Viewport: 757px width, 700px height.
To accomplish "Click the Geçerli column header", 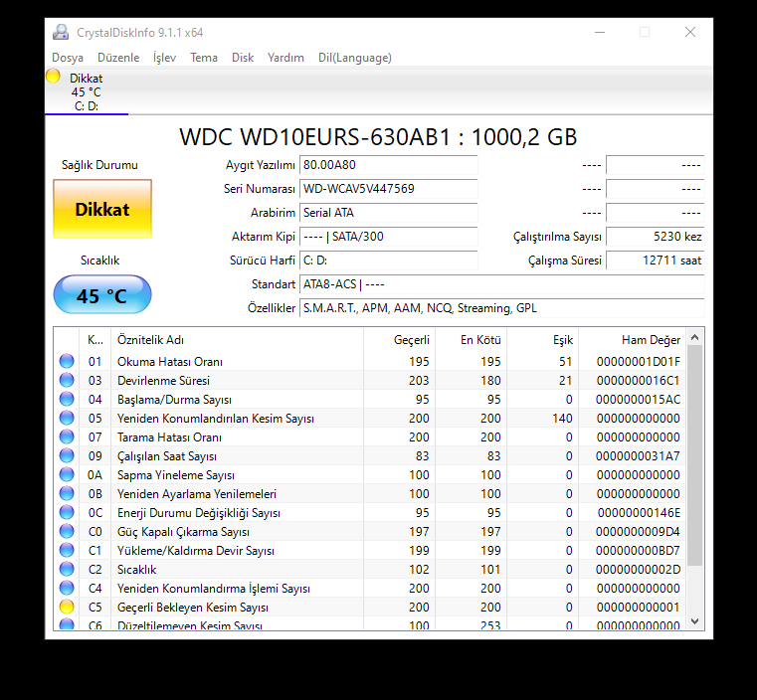I will click(399, 340).
